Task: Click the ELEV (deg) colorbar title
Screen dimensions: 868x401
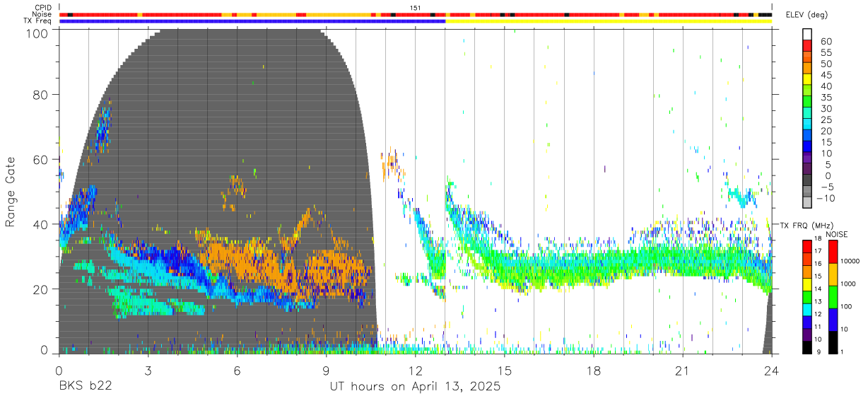Action: click(808, 14)
